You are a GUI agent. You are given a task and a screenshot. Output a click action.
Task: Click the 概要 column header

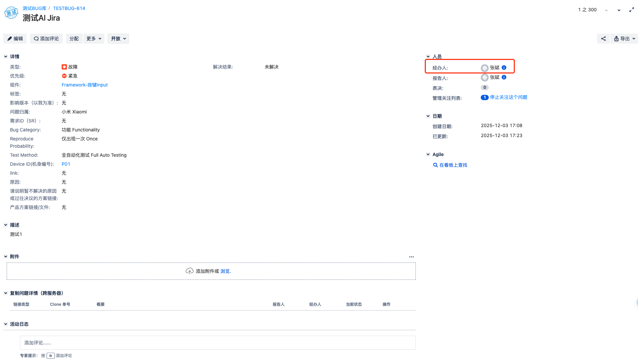(101, 304)
